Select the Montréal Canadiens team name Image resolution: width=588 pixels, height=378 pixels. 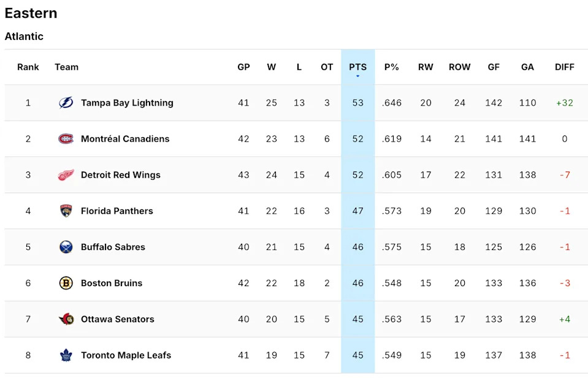point(125,139)
